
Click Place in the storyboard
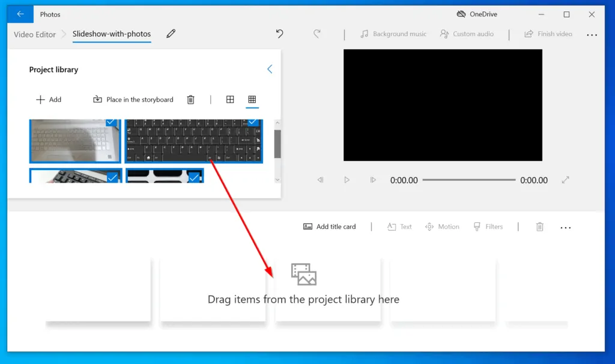(x=132, y=99)
